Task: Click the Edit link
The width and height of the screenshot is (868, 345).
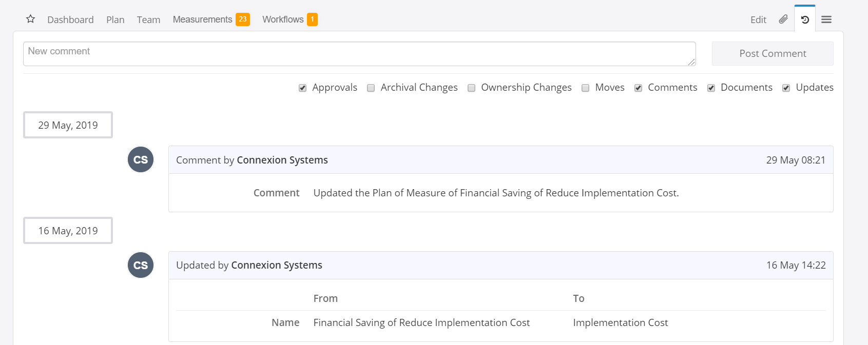Action: (758, 19)
